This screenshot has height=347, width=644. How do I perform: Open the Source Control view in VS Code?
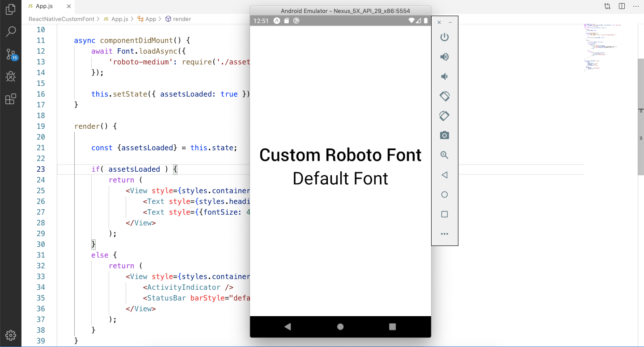pyautogui.click(x=11, y=54)
